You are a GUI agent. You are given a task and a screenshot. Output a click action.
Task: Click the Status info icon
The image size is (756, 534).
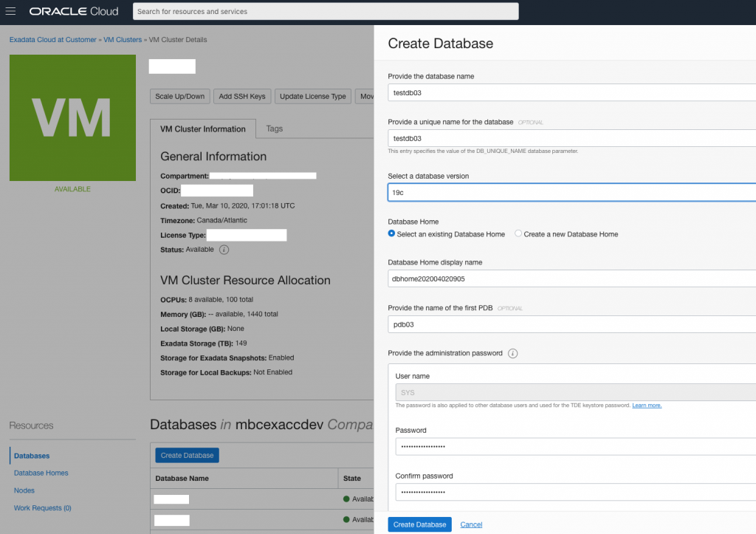224,250
